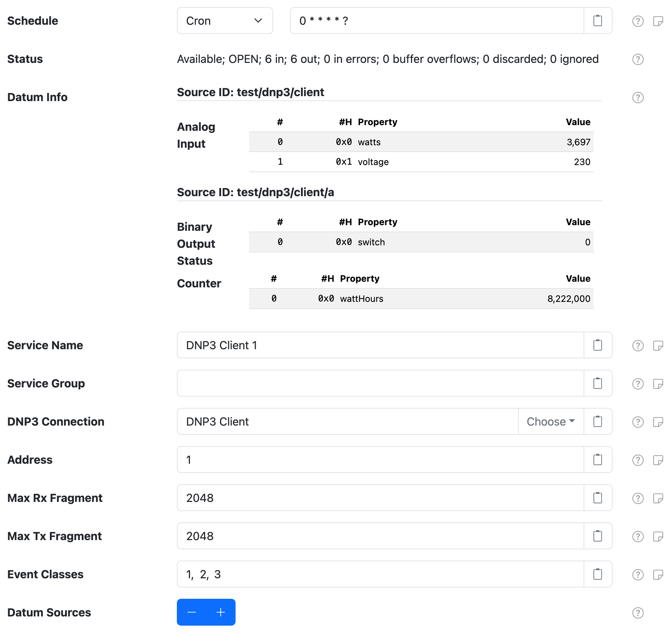Copy the Schedule cron expression
This screenshot has height=632, width=672.
click(598, 21)
